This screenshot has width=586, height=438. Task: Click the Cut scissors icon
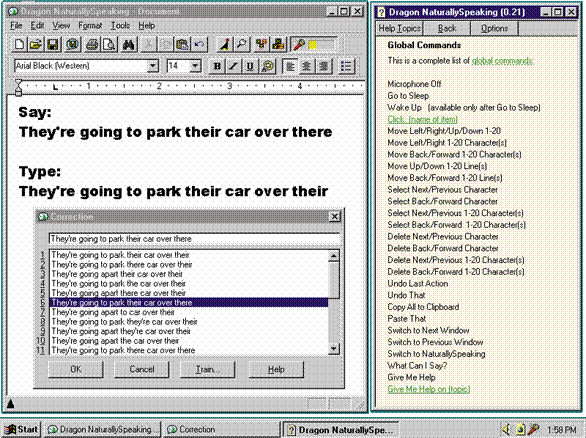[148, 45]
